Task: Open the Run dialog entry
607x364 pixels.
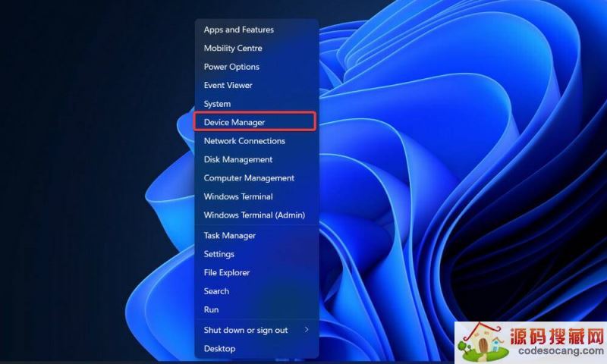Action: point(211,310)
